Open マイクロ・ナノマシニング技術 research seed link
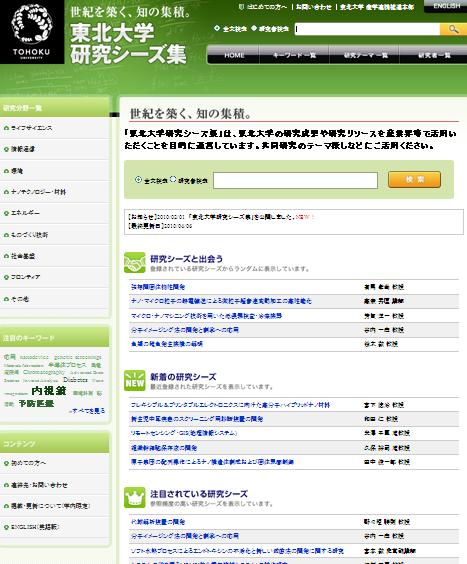 click(207, 316)
